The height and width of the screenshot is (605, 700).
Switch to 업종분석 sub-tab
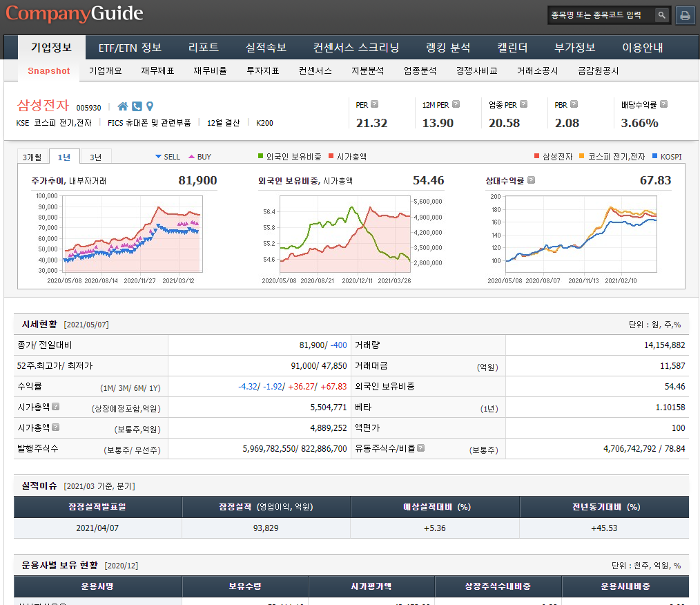(x=420, y=71)
